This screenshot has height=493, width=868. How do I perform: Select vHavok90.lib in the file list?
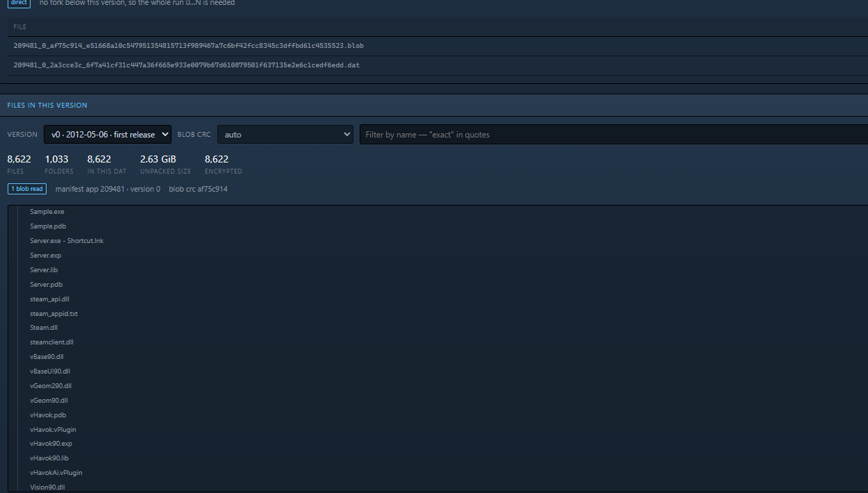[49, 458]
